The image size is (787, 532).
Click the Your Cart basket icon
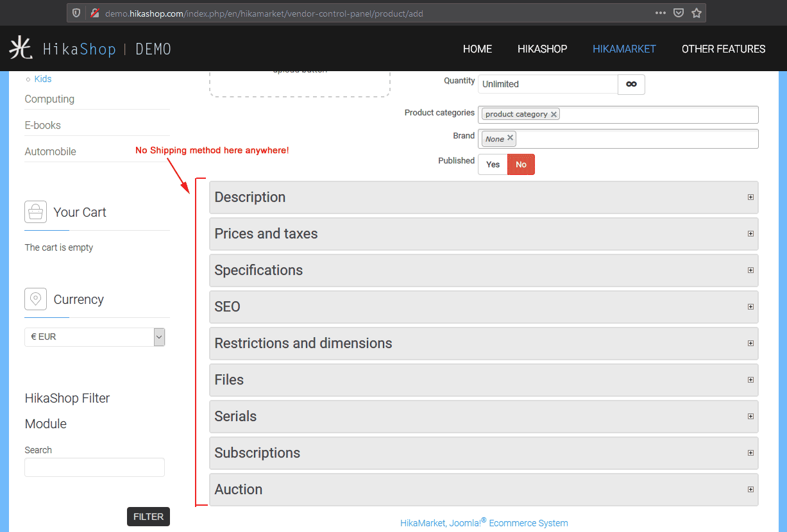pos(35,212)
